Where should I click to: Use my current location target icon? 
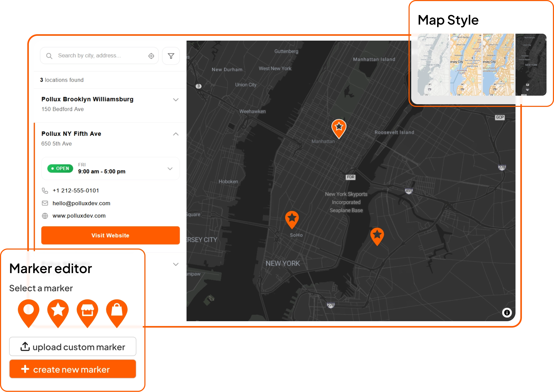151,56
